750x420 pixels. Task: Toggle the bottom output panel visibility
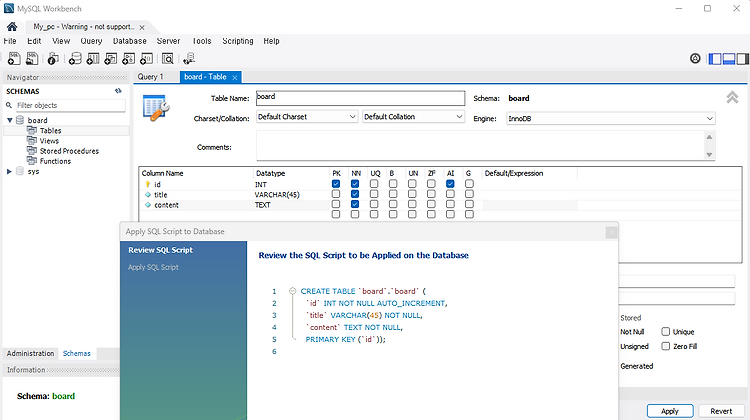(729, 58)
